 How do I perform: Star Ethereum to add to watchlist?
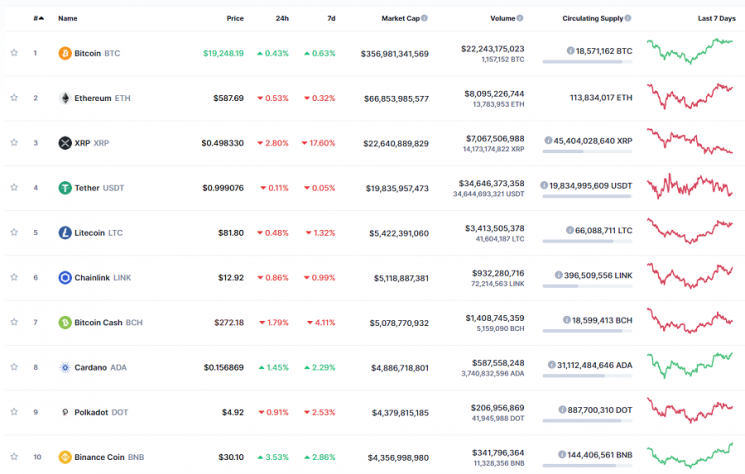(14, 97)
